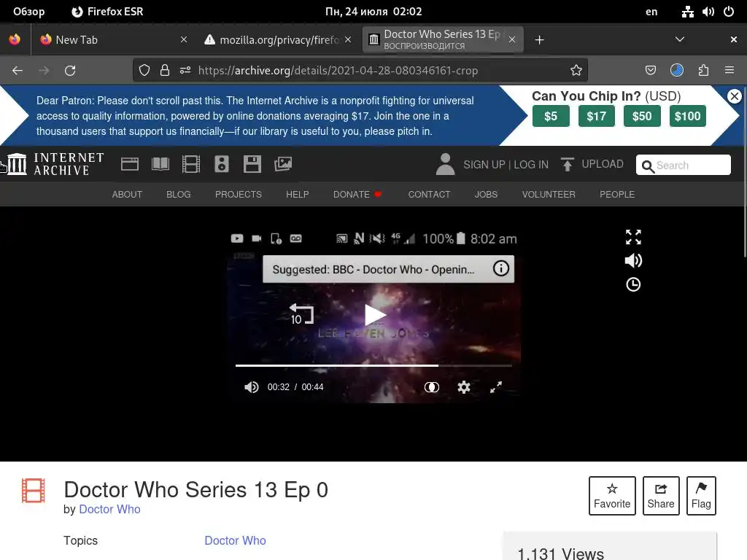The width and height of the screenshot is (747, 560).
Task: Open the Web (Wayback) section icon
Action: tap(130, 164)
